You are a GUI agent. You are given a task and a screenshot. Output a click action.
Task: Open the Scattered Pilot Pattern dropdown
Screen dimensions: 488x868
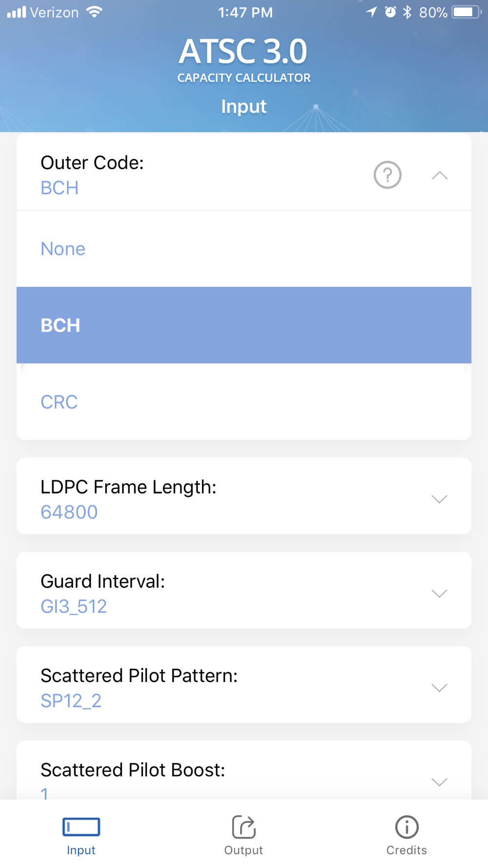(x=440, y=687)
